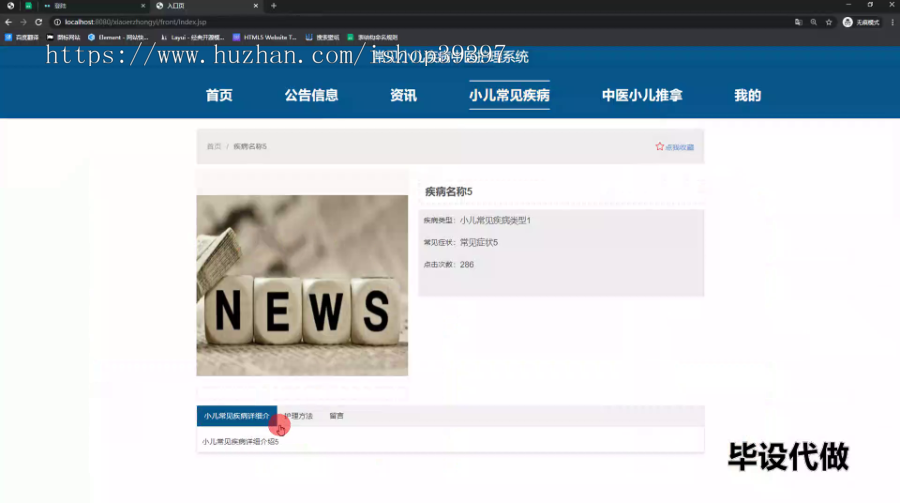The image size is (900, 503).
Task: Select the 入口页 browser tab
Action: pos(207,6)
